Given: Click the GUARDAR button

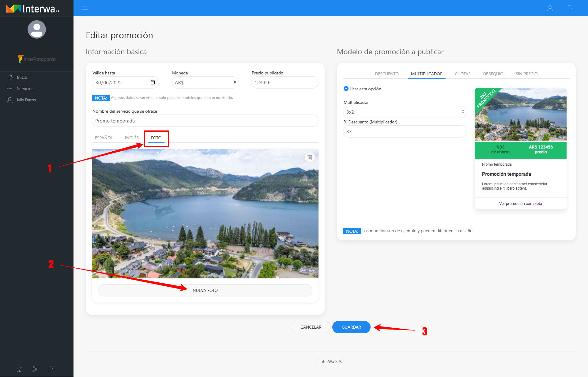Looking at the screenshot, I should click(351, 327).
